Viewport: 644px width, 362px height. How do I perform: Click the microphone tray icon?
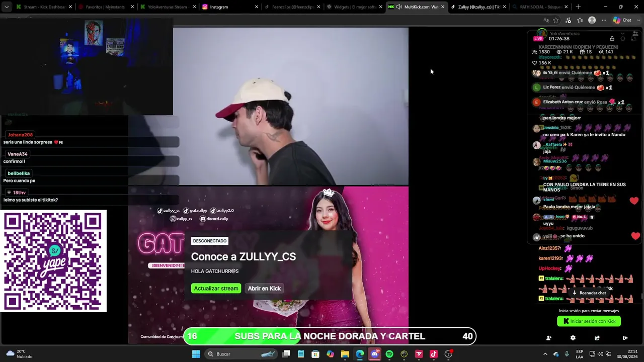(567, 354)
